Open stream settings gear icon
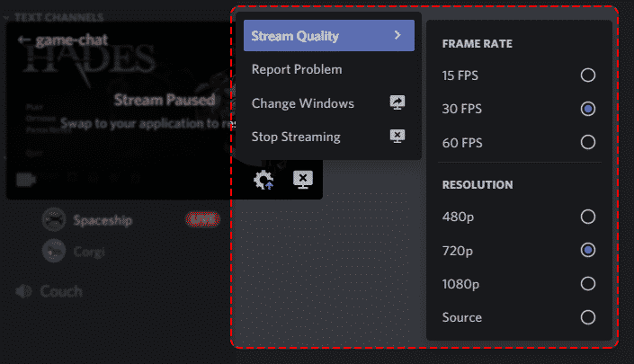634x364 pixels. [263, 180]
